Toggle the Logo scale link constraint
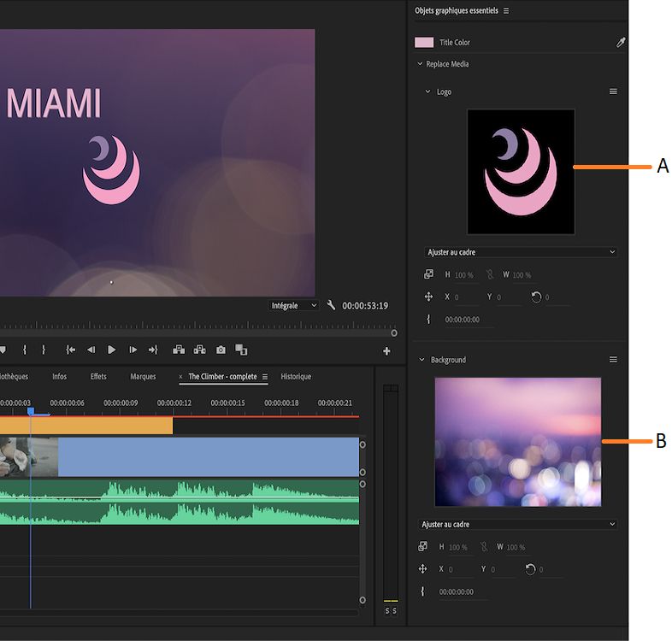Image resolution: width=672 pixels, height=641 pixels. coord(490,274)
